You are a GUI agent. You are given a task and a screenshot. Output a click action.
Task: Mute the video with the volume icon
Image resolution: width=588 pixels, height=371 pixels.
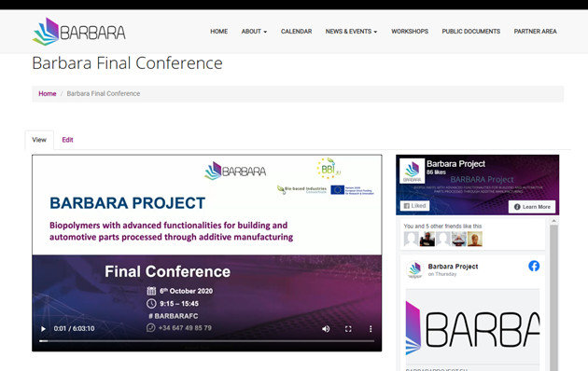[326, 329]
